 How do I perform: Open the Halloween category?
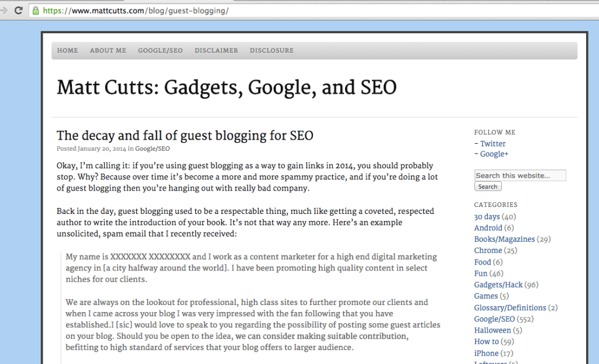click(493, 331)
